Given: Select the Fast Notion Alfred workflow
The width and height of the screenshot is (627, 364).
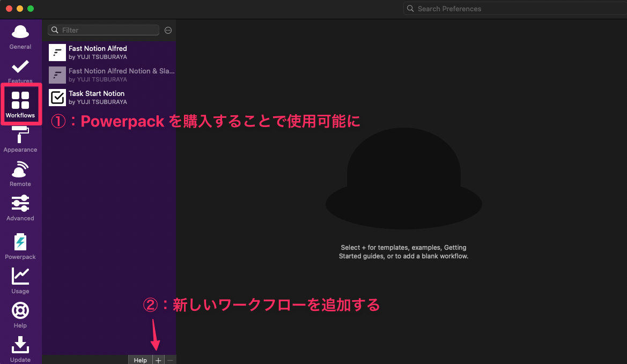Looking at the screenshot, I should (x=109, y=53).
